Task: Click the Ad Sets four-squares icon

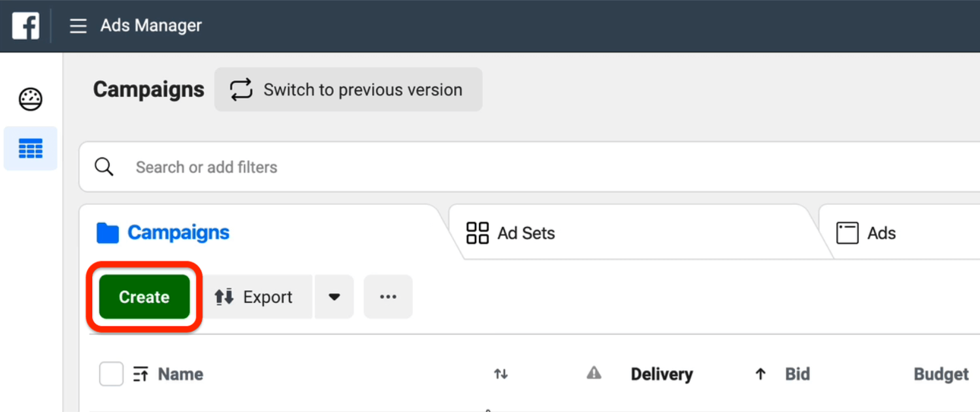Action: click(478, 233)
